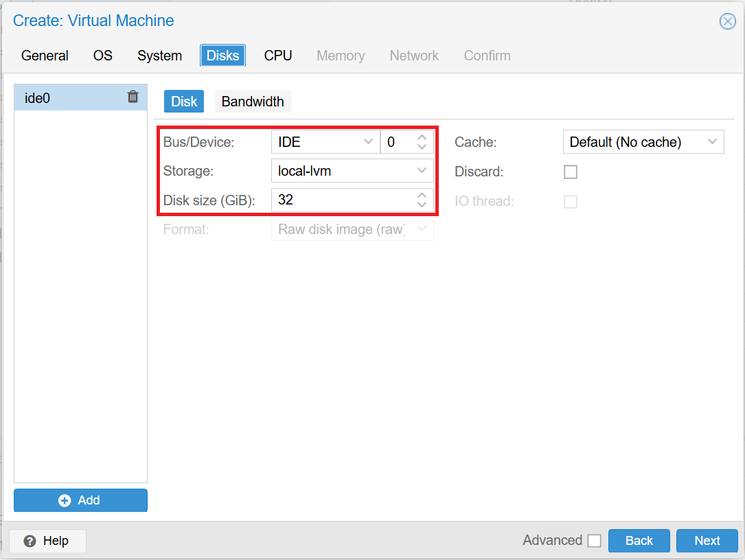Switch to the CPU tab

coord(277,56)
